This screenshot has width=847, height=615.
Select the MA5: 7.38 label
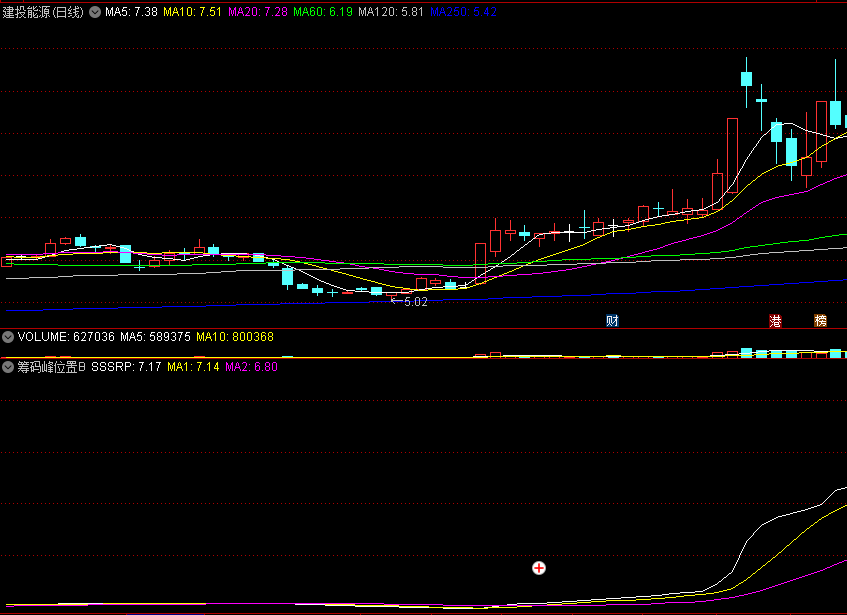click(131, 12)
